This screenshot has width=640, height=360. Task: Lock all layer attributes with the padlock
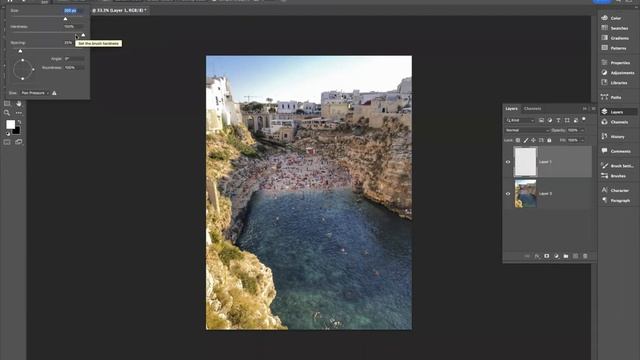point(549,140)
